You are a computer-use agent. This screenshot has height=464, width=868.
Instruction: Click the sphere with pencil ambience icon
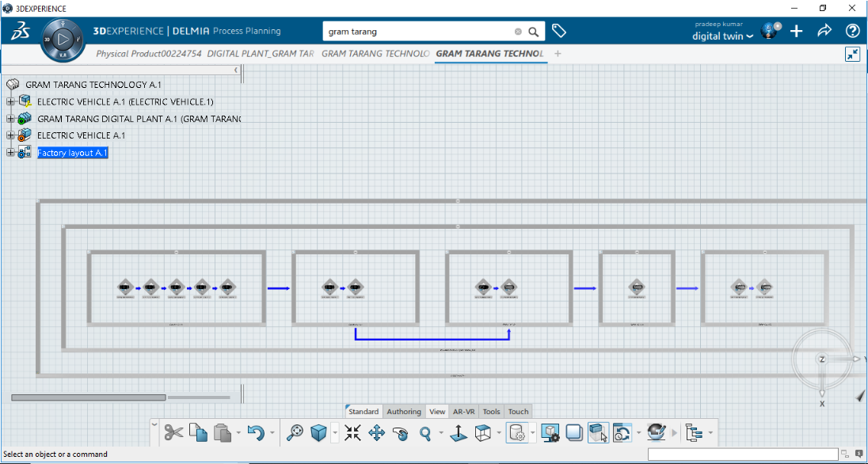pyautogui.click(x=657, y=432)
